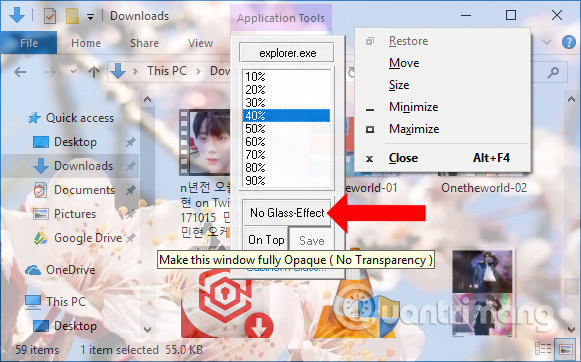Open the Home ribbon tab

pos(86,43)
